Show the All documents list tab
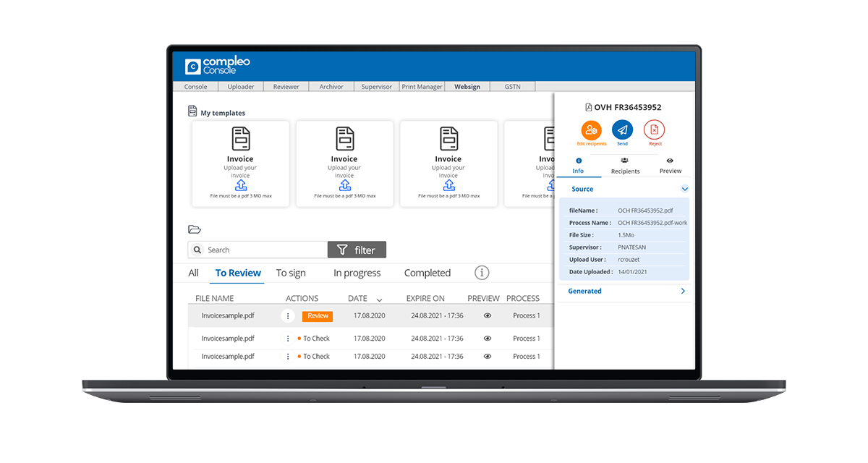This screenshot has width=868, height=463. [193, 273]
